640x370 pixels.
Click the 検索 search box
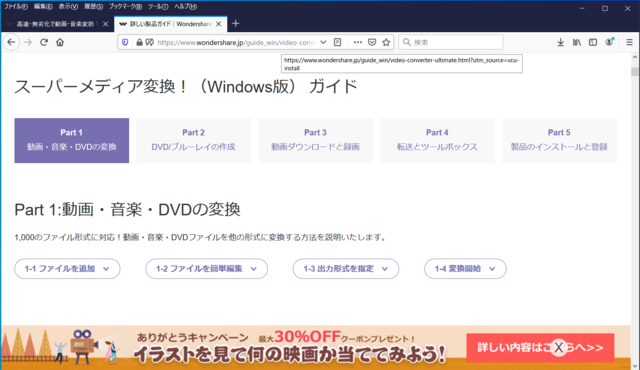click(x=451, y=42)
